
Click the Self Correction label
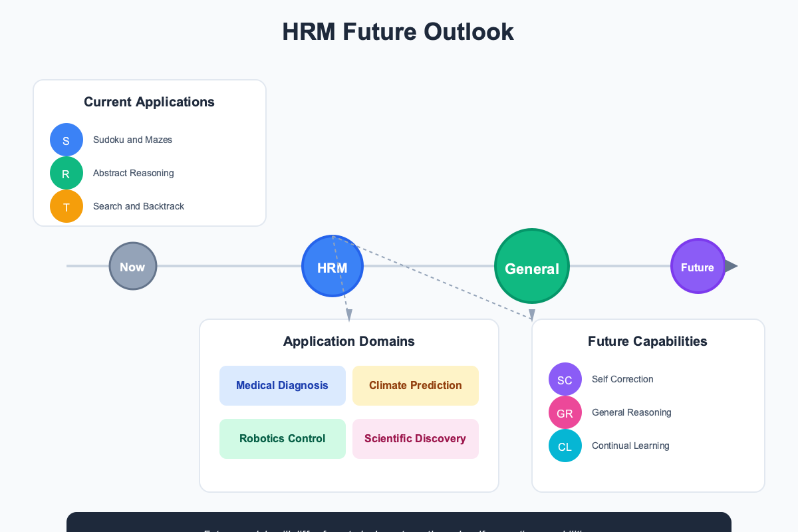coord(622,379)
